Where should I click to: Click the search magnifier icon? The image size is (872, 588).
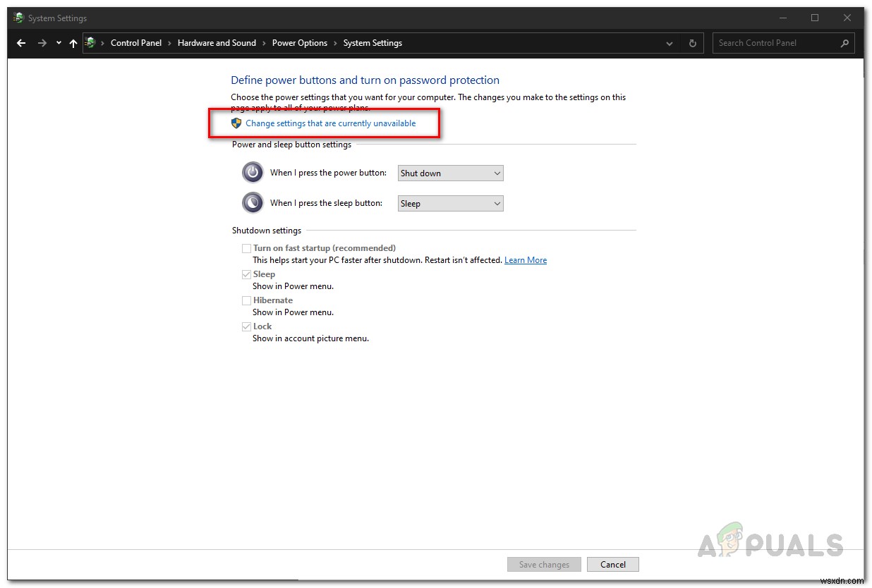click(844, 43)
